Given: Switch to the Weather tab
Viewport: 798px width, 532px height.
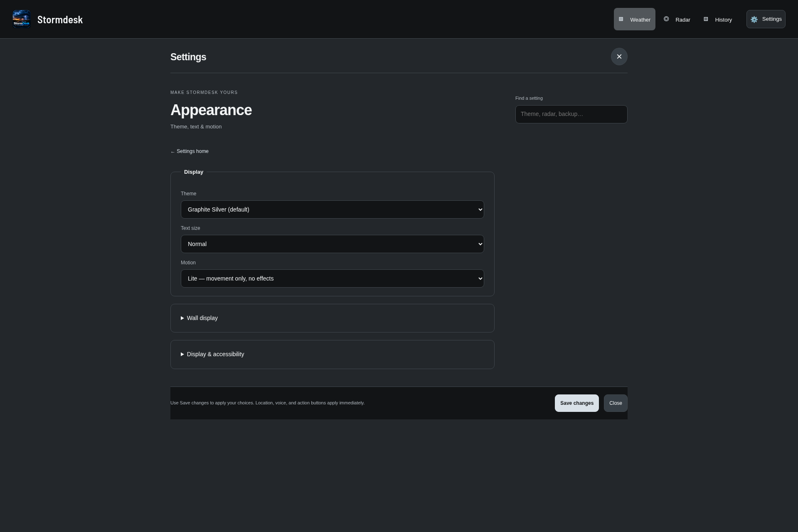Looking at the screenshot, I should click(634, 19).
